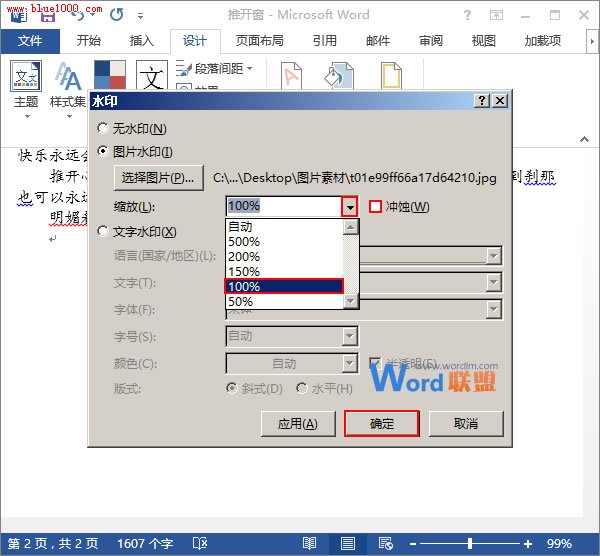Toggle the Semitransparent checkbox

(x=375, y=362)
